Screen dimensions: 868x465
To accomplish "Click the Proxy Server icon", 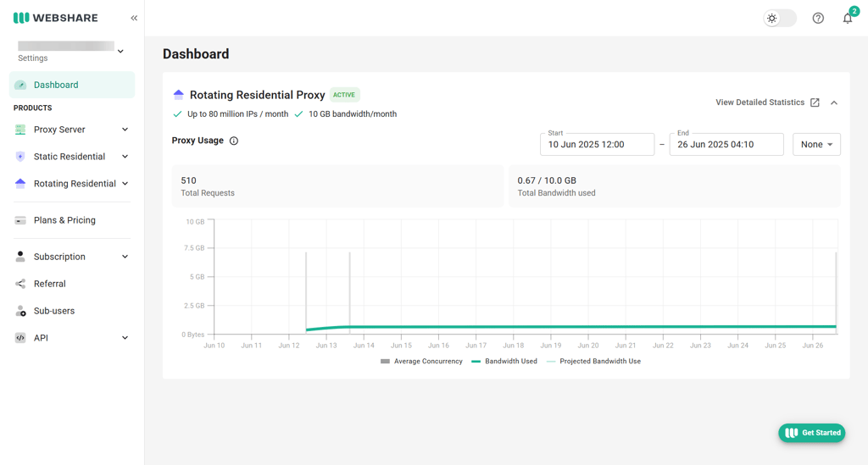I will [x=20, y=130].
